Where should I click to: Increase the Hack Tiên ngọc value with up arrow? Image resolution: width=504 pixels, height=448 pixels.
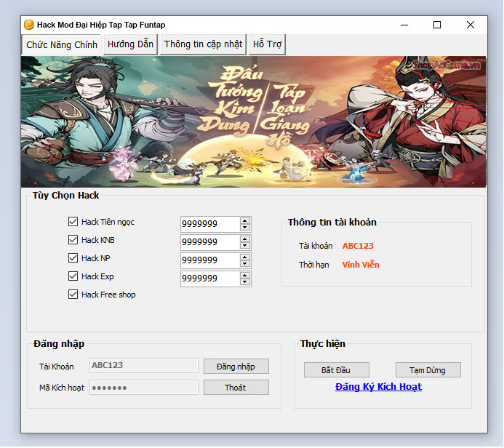coord(245,220)
